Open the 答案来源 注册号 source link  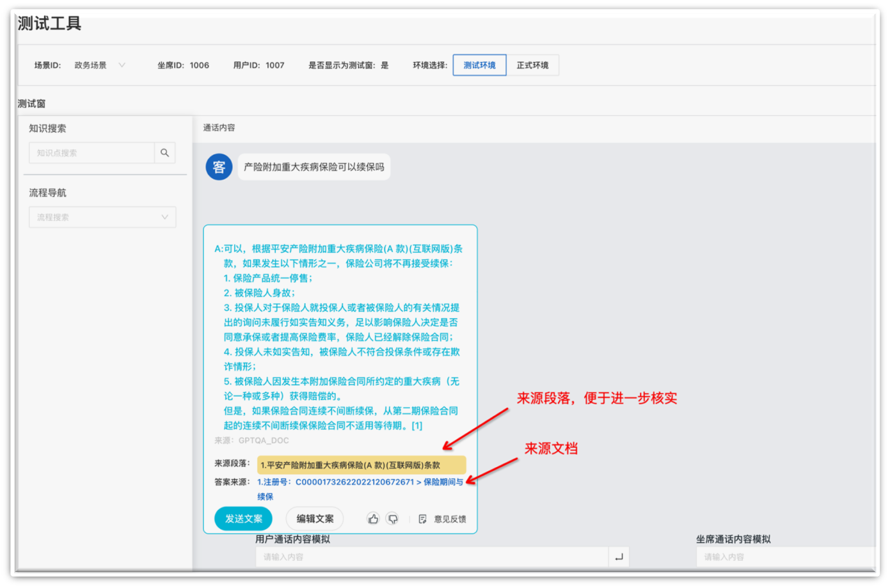coord(360,482)
